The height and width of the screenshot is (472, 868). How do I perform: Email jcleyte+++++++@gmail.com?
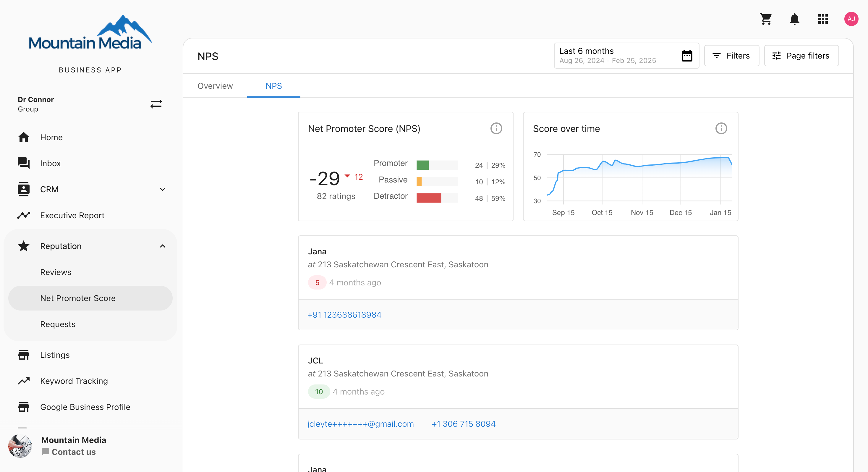(360, 424)
